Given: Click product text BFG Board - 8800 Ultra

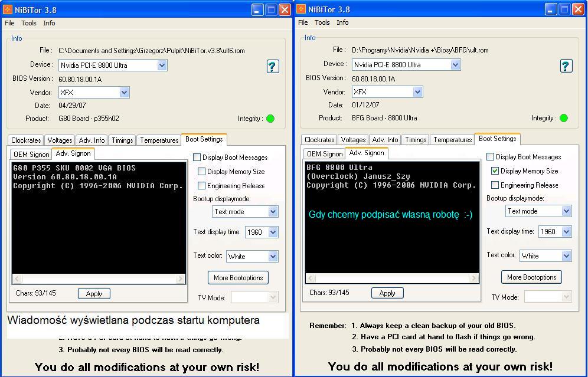Looking at the screenshot, I should [x=384, y=118].
